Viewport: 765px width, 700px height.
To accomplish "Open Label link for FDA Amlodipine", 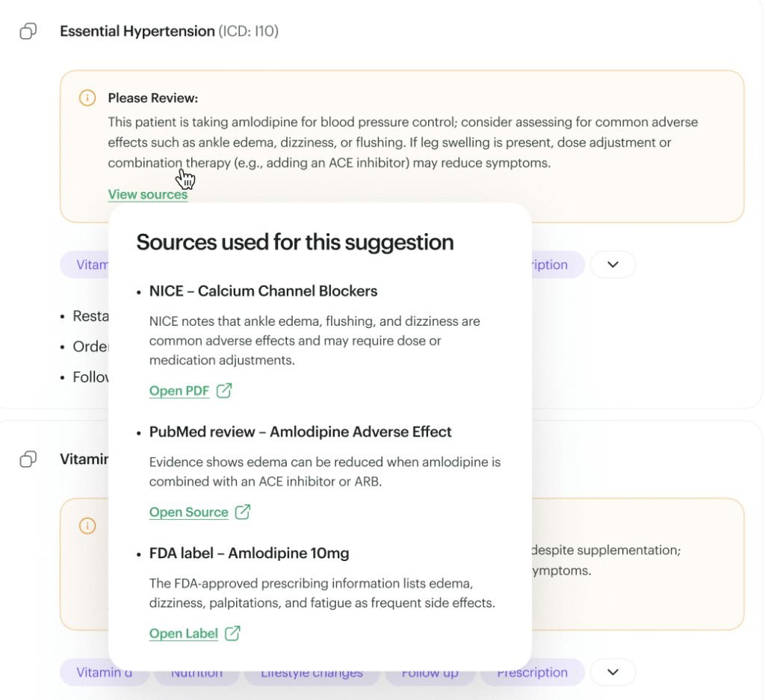I will click(184, 634).
